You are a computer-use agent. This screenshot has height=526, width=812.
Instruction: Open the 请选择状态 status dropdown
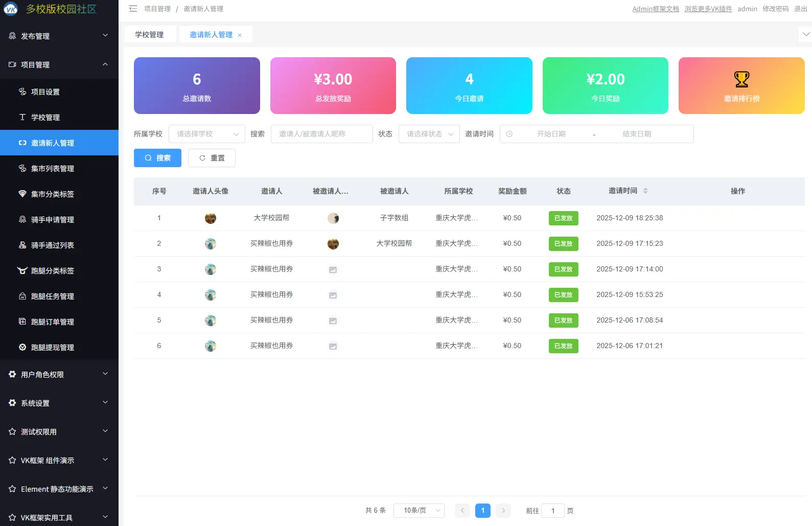(429, 134)
